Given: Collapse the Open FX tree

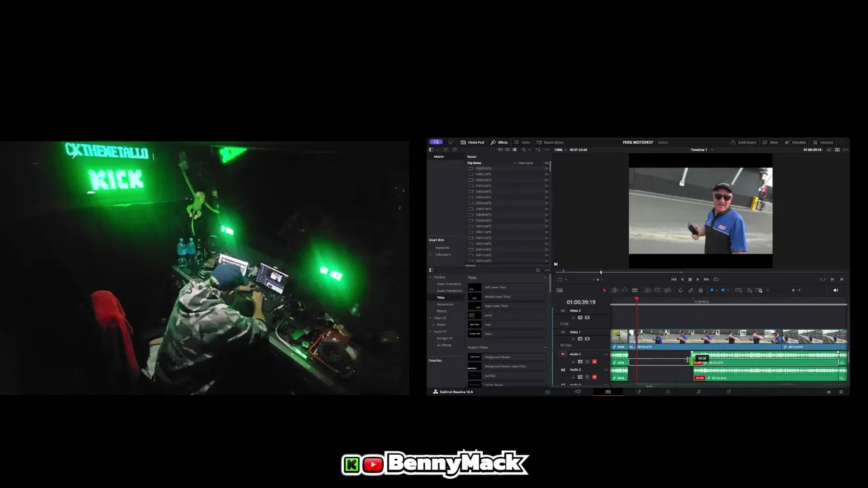Looking at the screenshot, I should [431, 318].
